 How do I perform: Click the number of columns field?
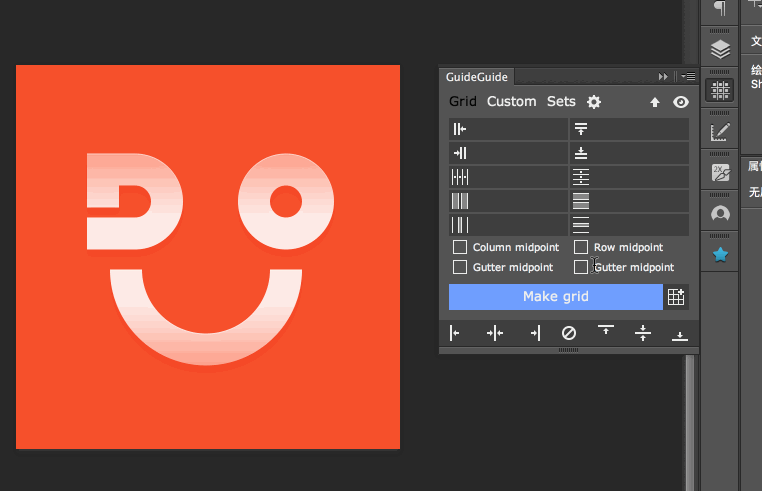coord(508,177)
